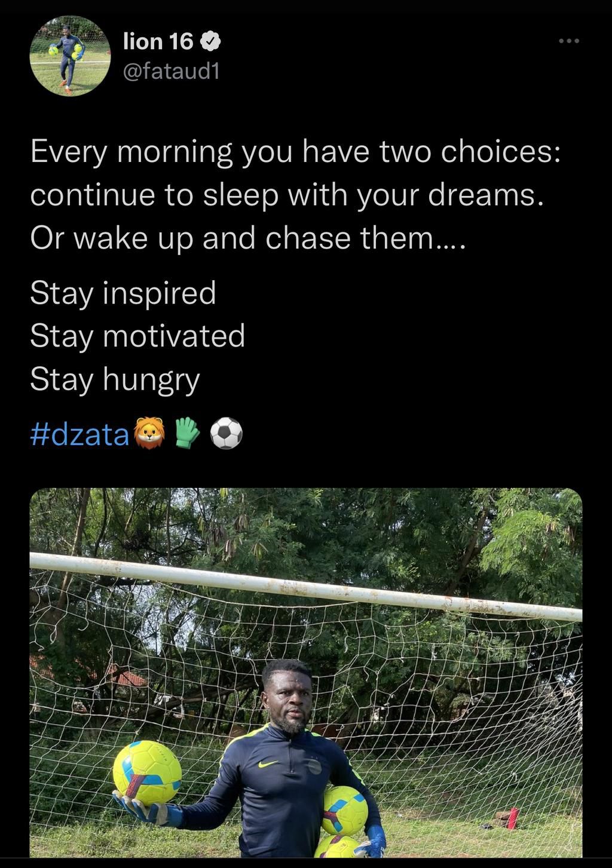Screen dimensions: 612x868
Task: Click the "Stay hungry" line
Action: [x=115, y=379]
